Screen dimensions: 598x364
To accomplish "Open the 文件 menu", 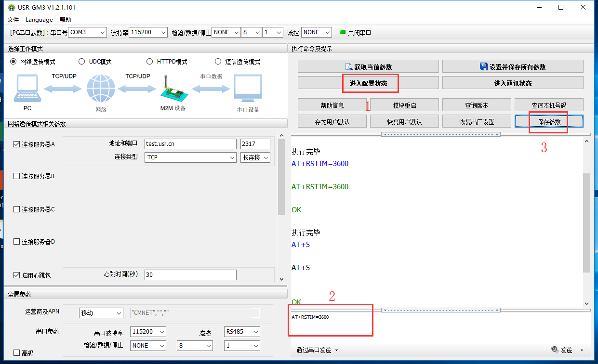I will point(13,20).
